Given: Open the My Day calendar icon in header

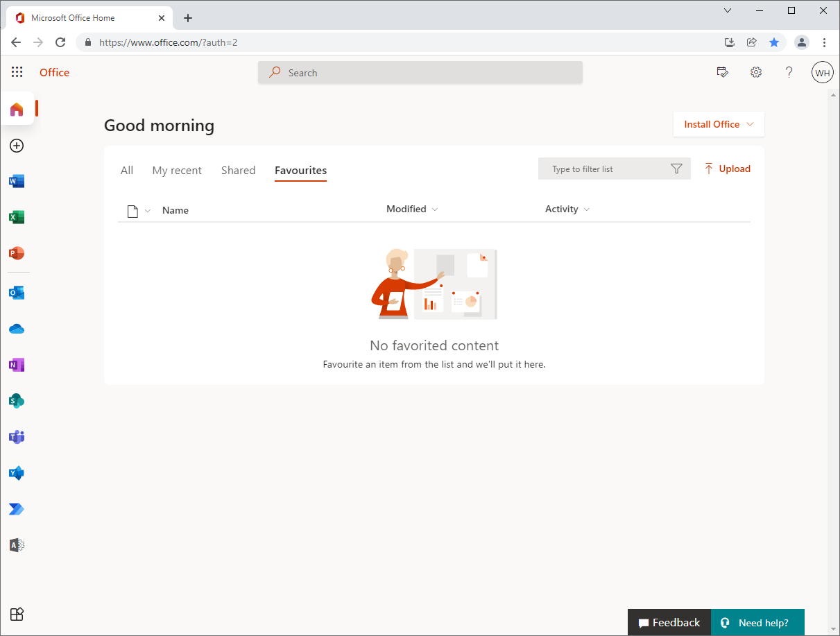Looking at the screenshot, I should 723,72.
